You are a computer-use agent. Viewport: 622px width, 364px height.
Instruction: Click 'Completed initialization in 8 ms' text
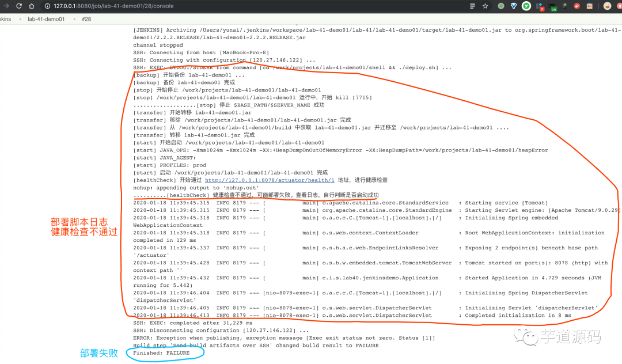(518, 315)
